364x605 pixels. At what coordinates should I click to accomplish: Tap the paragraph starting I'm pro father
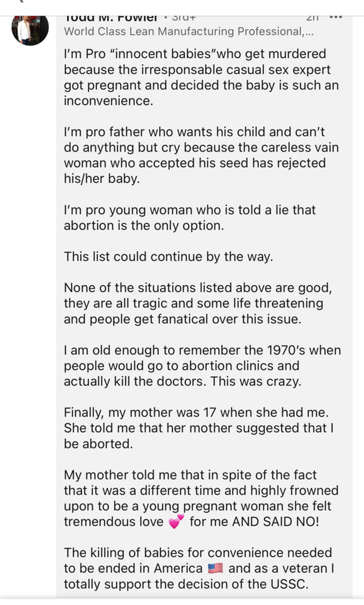pos(201,155)
